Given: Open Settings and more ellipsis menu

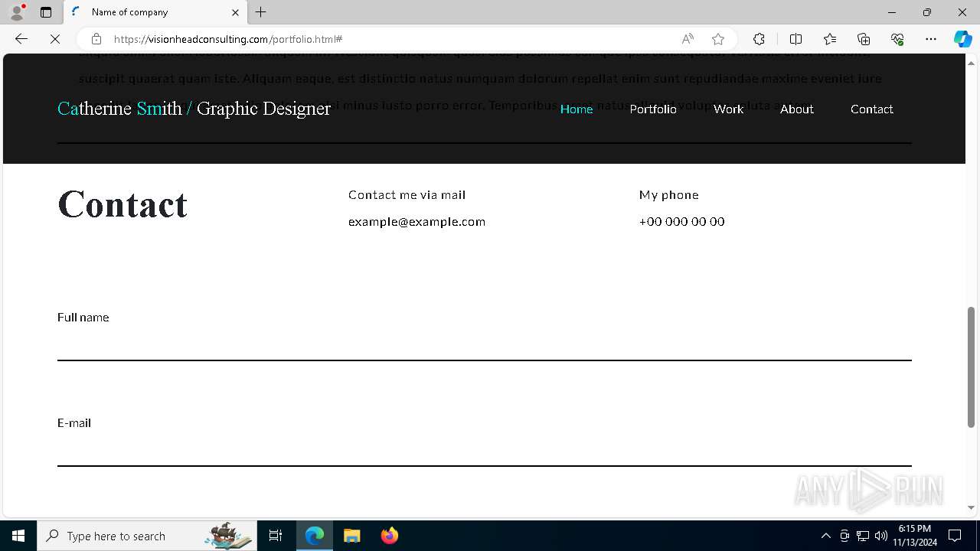Looking at the screenshot, I should pos(931,39).
